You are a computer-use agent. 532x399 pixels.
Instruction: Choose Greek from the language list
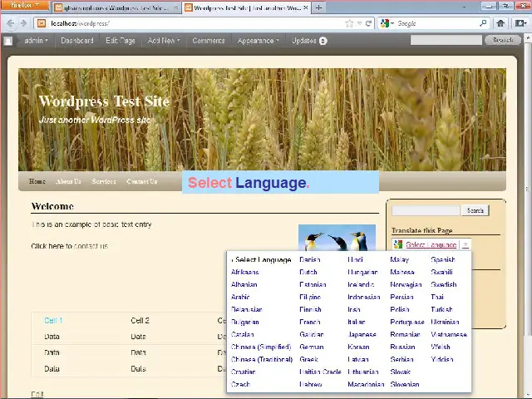pyautogui.click(x=308, y=359)
